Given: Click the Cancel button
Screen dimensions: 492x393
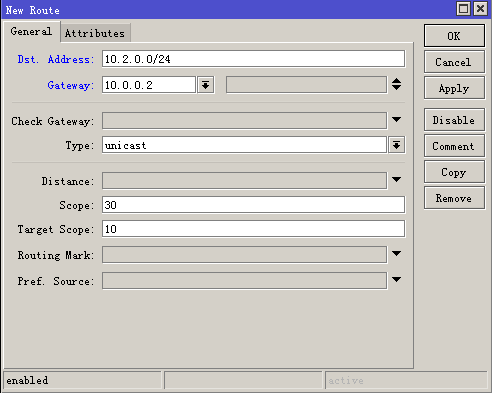Looking at the screenshot, I should point(454,62).
